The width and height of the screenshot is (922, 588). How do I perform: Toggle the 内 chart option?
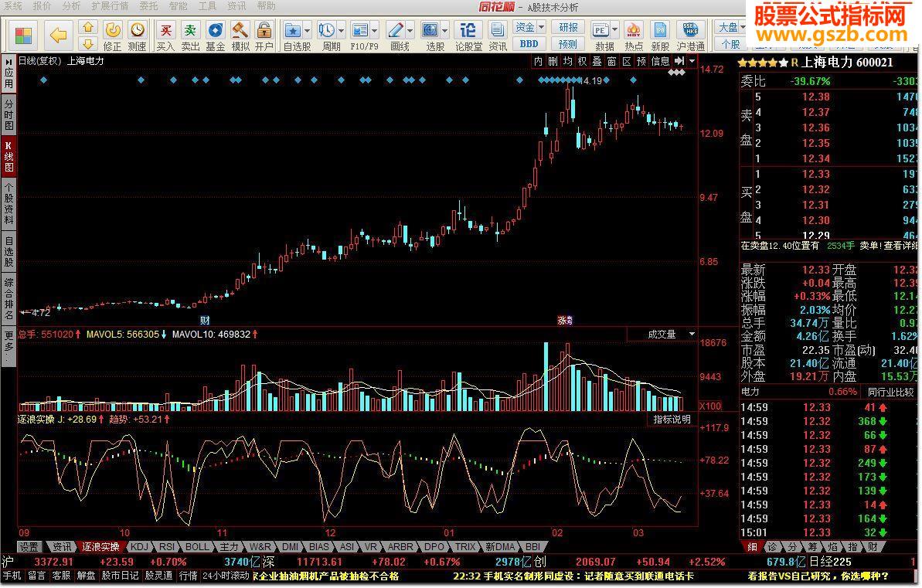tap(538, 60)
